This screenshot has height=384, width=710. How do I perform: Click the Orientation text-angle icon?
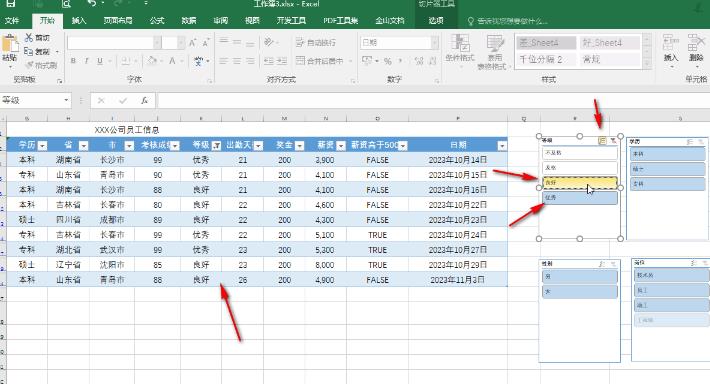269,42
